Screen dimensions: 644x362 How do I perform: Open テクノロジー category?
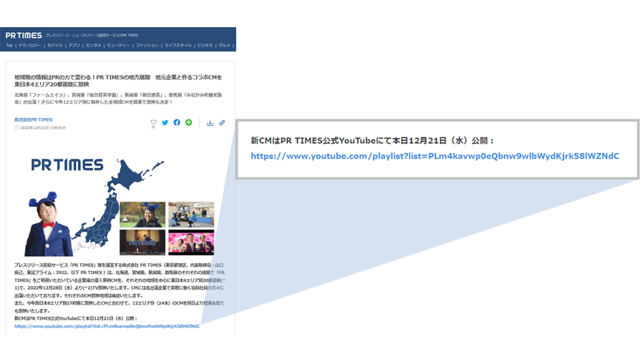[30, 45]
